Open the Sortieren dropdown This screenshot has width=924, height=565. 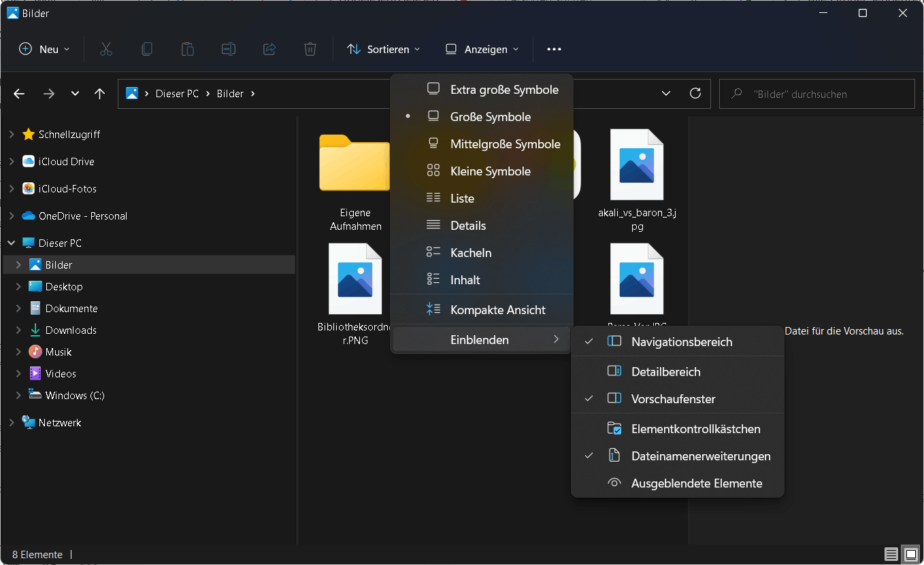tap(384, 49)
